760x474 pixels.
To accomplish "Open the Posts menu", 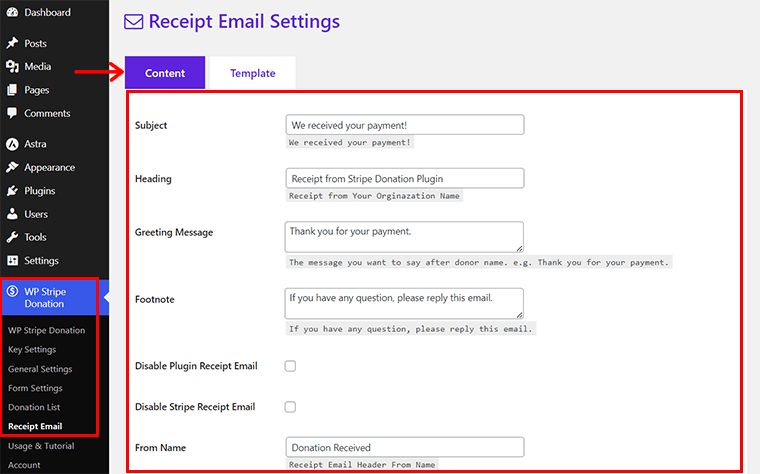I will point(35,43).
